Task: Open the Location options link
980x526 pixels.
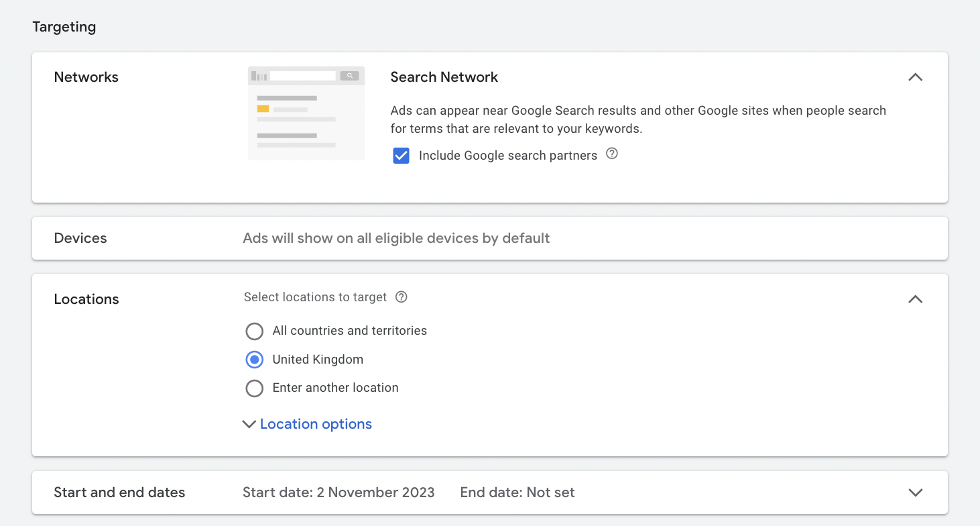Action: (316, 424)
